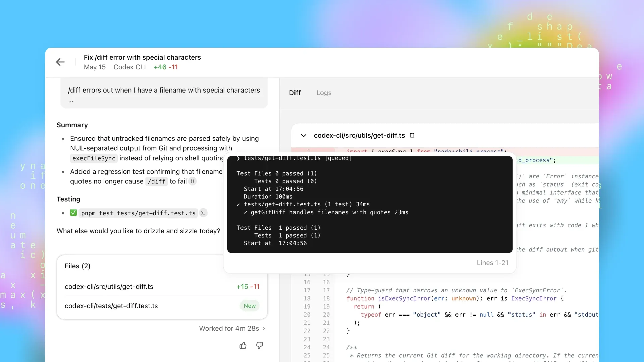The width and height of the screenshot is (644, 362).
Task: Click the back arrow to return to tasks
Action: tap(60, 62)
